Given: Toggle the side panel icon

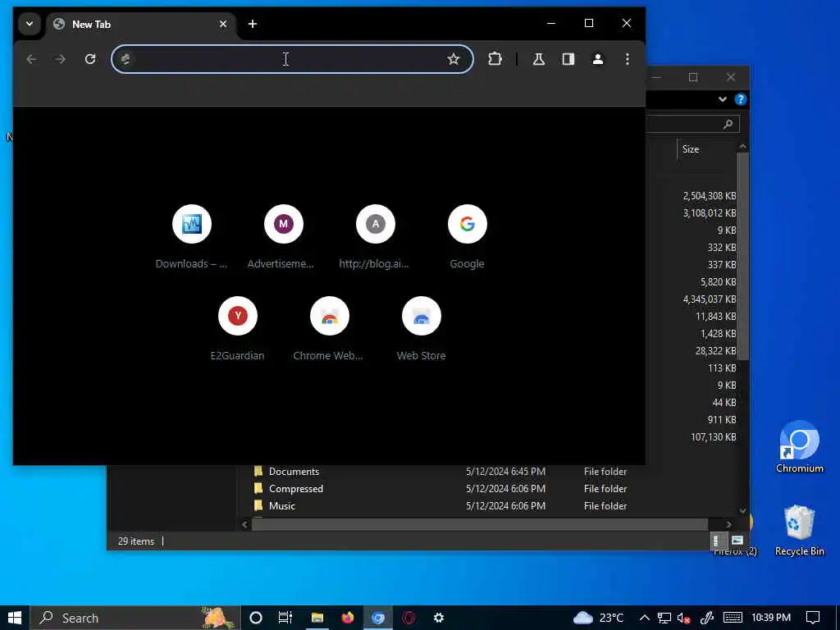Looking at the screenshot, I should click(x=568, y=59).
